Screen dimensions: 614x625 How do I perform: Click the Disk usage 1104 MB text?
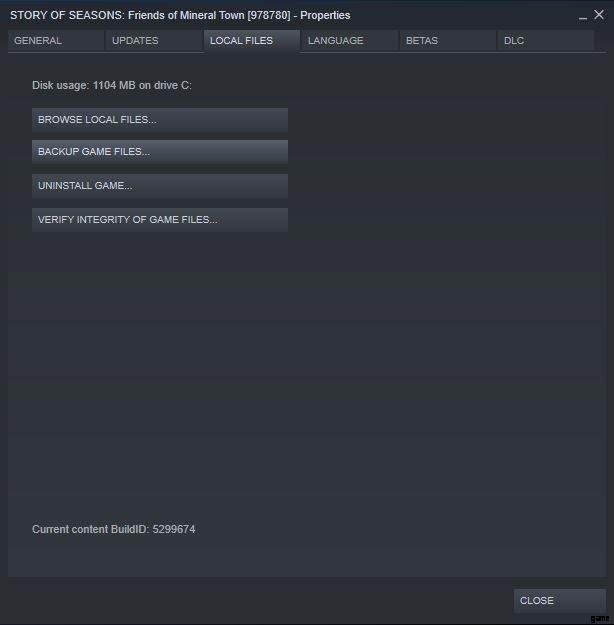click(112, 85)
